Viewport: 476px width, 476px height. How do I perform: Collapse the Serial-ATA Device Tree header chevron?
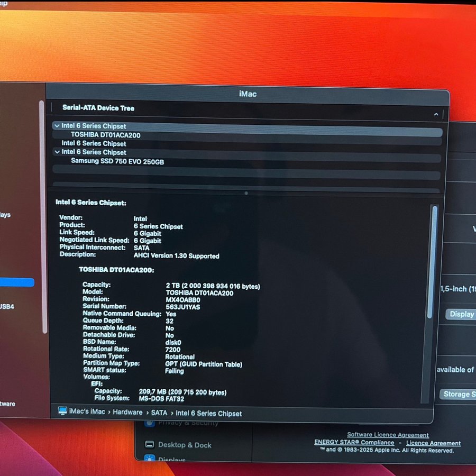click(436, 114)
